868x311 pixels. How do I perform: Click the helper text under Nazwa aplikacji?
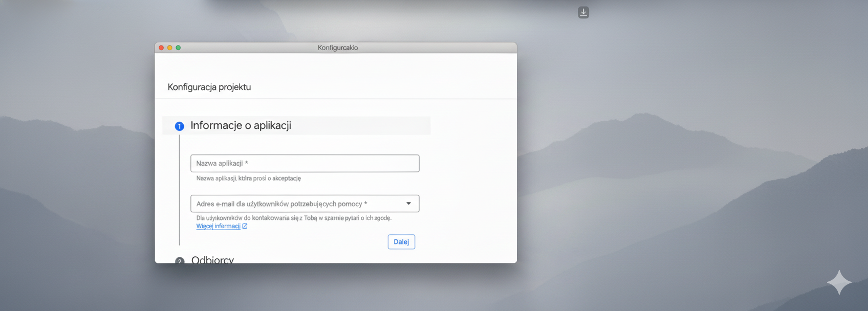click(x=248, y=179)
